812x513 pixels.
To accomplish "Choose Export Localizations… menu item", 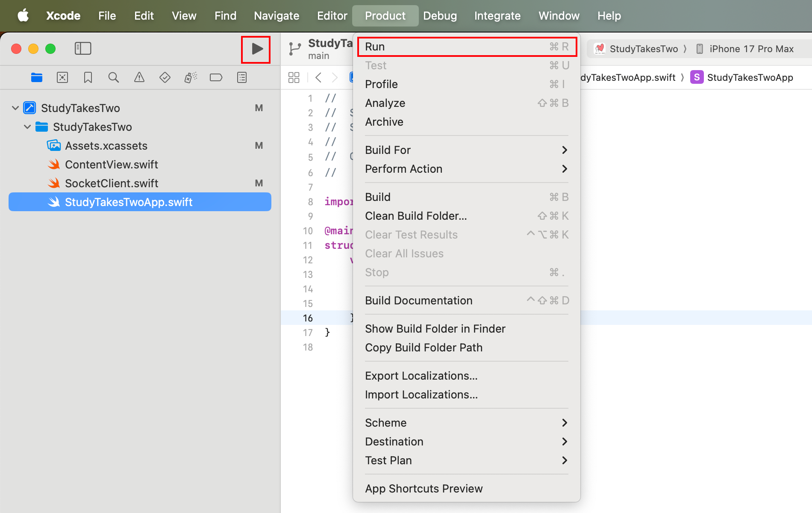I will [x=467, y=376].
